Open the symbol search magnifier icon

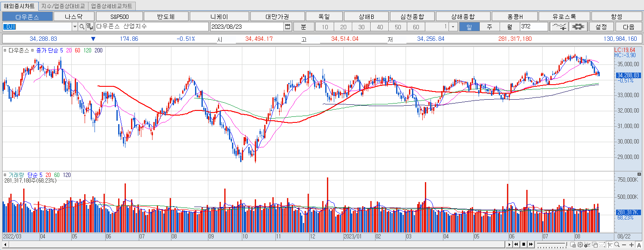point(82,27)
